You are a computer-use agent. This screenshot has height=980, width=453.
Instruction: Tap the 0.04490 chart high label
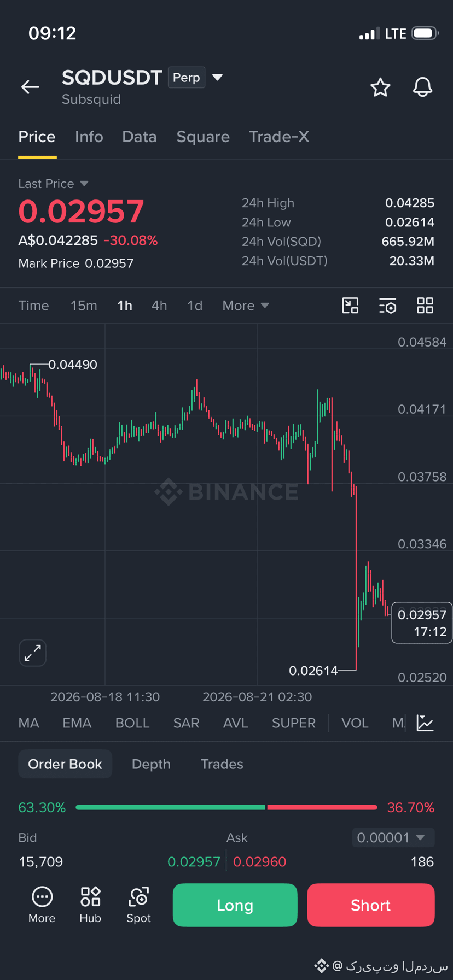[73, 365]
